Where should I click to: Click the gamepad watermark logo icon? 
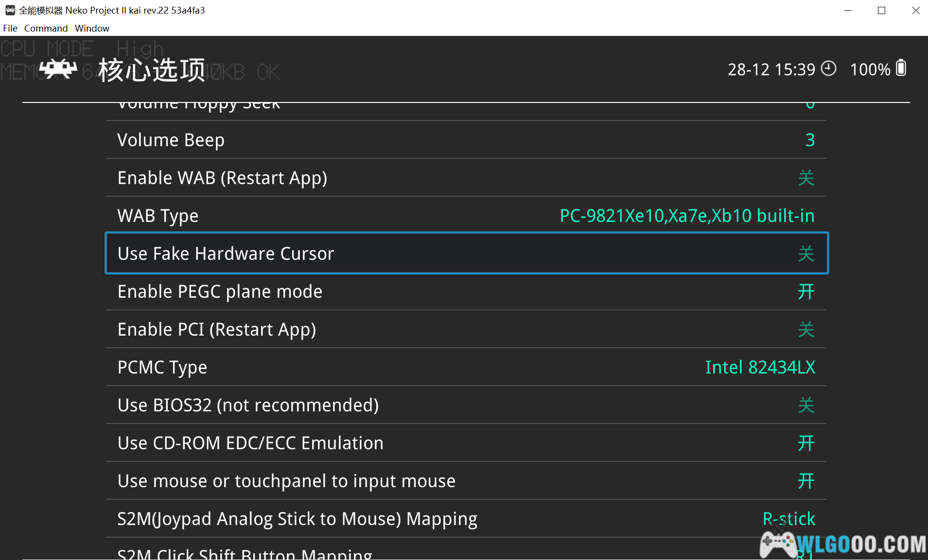coord(777,543)
